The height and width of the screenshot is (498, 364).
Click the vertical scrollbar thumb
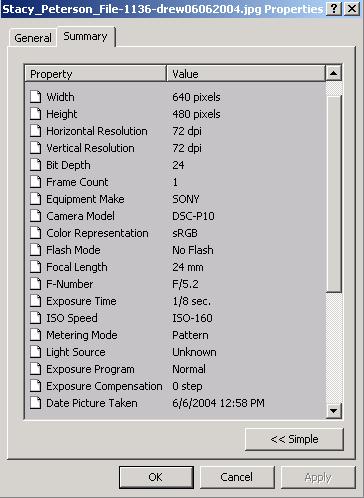(334, 194)
